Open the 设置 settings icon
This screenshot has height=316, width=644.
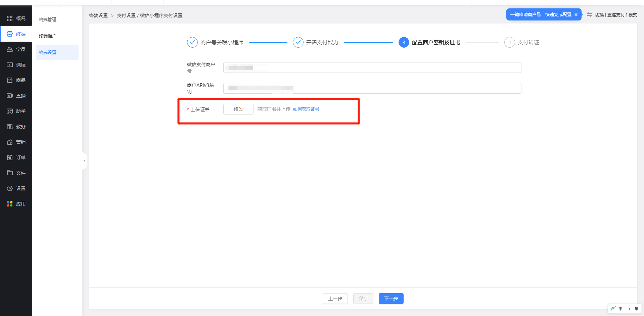click(x=10, y=188)
